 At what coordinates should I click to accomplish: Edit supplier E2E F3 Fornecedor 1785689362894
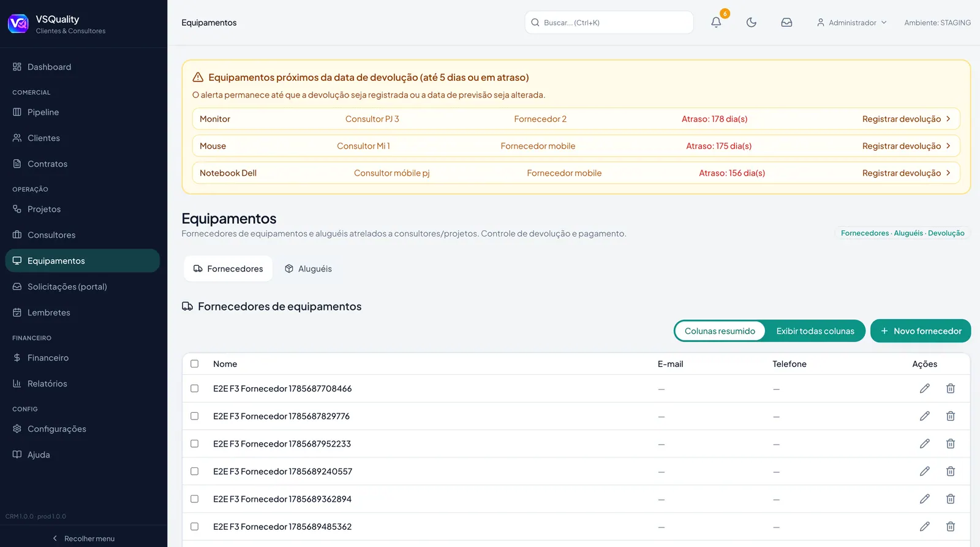pos(925,499)
